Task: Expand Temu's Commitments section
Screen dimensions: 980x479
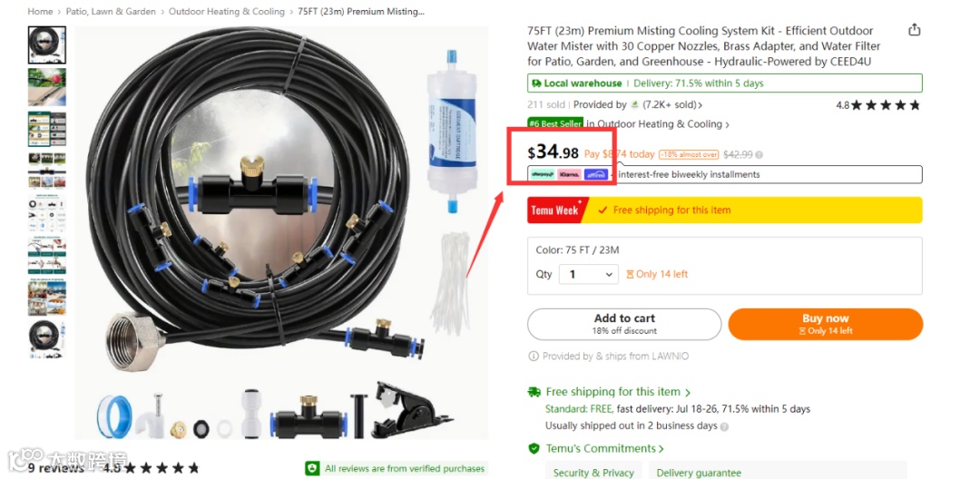Action: [x=605, y=448]
